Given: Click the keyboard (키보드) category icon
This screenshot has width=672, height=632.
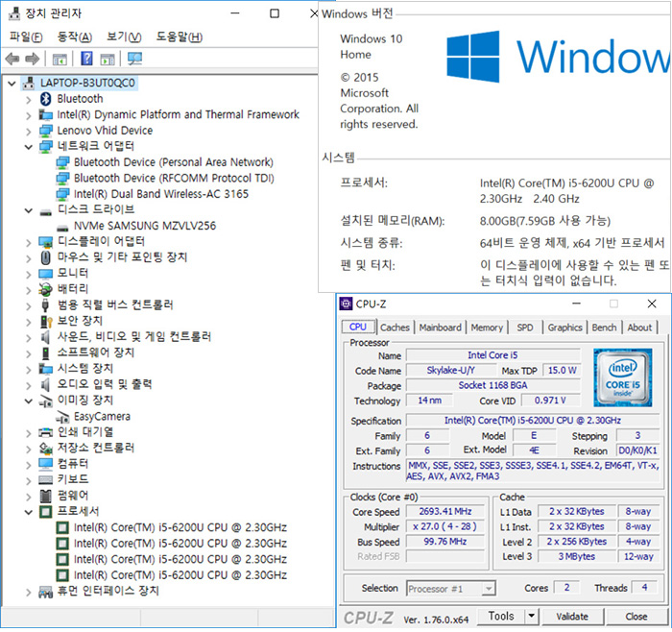Looking at the screenshot, I should click(45, 479).
